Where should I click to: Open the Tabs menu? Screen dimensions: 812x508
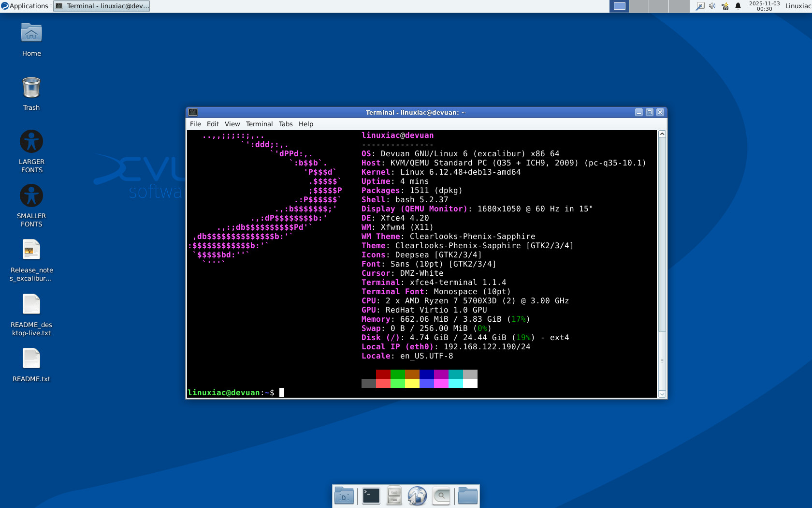[286, 124]
